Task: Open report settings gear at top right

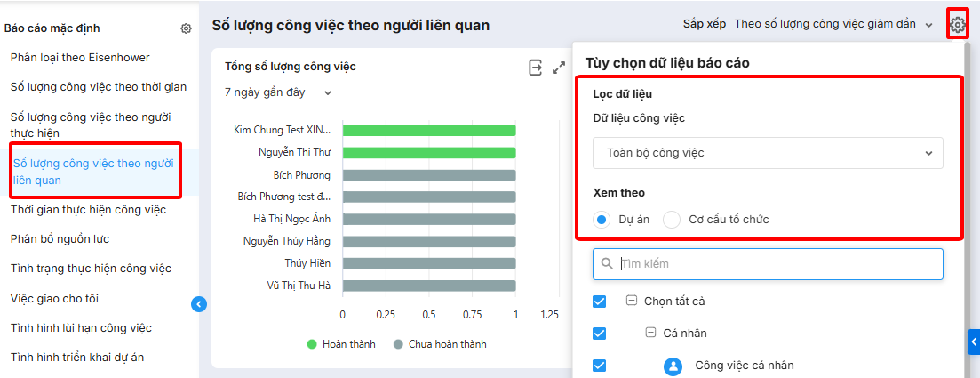Action: [x=957, y=25]
